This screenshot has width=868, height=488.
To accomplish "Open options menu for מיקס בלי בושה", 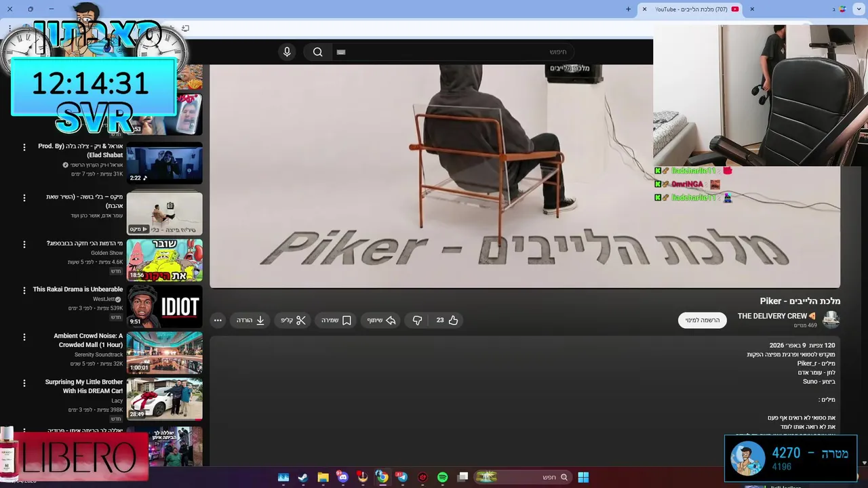I will click(24, 198).
